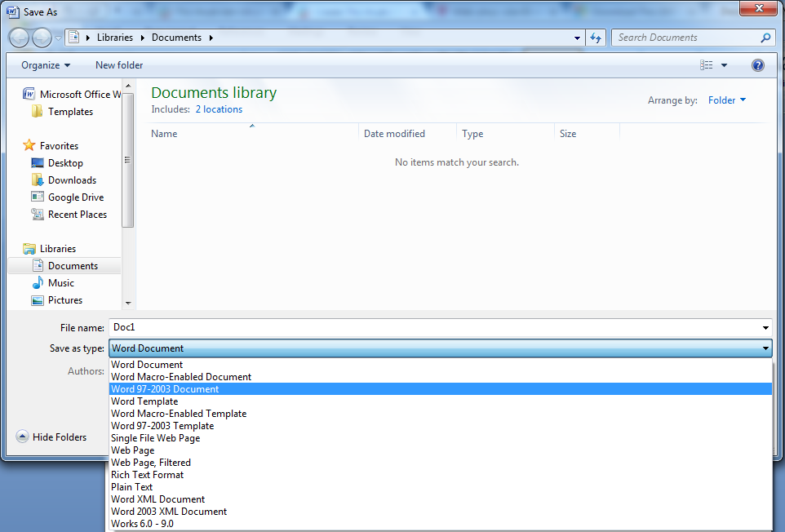
Task: Click the Back navigation arrow button
Action: [x=20, y=38]
